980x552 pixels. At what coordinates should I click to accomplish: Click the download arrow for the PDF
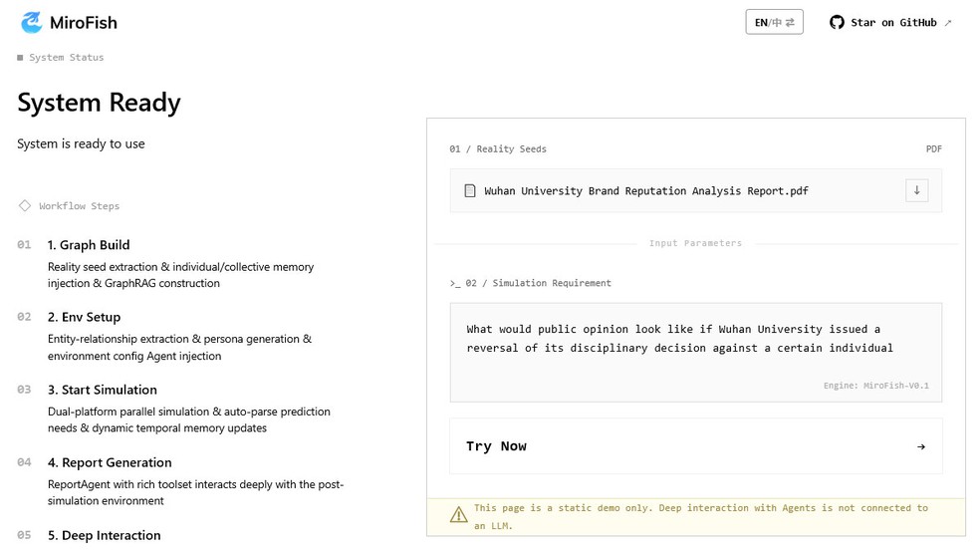[916, 190]
